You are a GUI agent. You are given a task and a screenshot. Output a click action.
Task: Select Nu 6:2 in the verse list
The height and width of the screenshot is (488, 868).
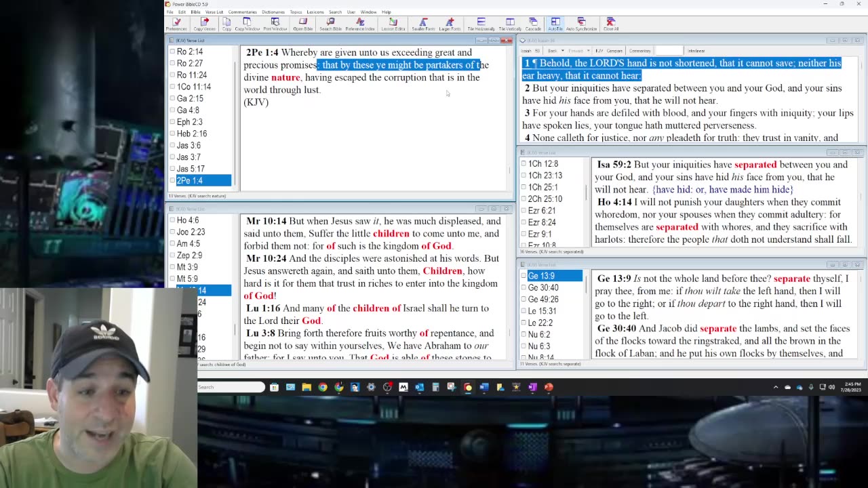click(539, 334)
